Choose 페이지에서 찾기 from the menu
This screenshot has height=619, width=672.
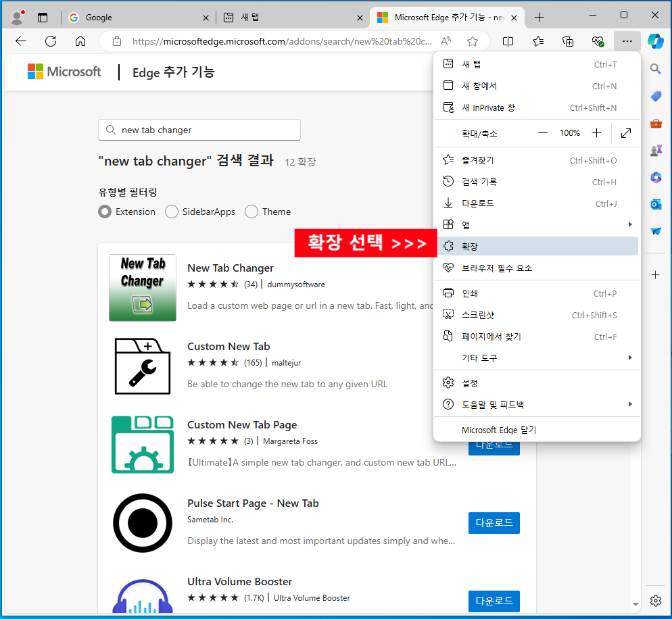[x=537, y=337]
